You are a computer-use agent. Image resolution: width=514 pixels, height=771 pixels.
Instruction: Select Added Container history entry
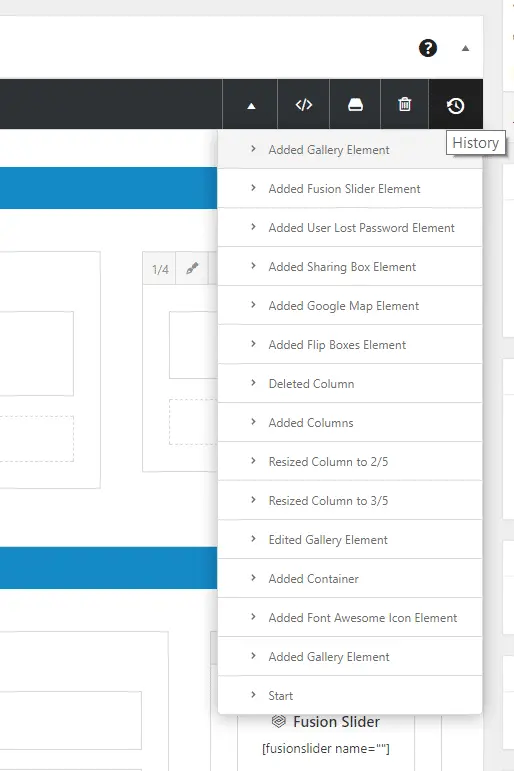tap(350, 578)
